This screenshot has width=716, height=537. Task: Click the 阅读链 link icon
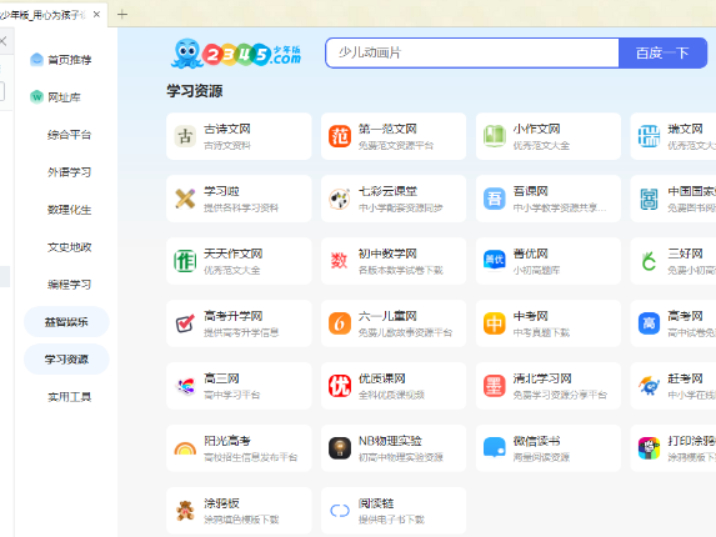pos(340,511)
